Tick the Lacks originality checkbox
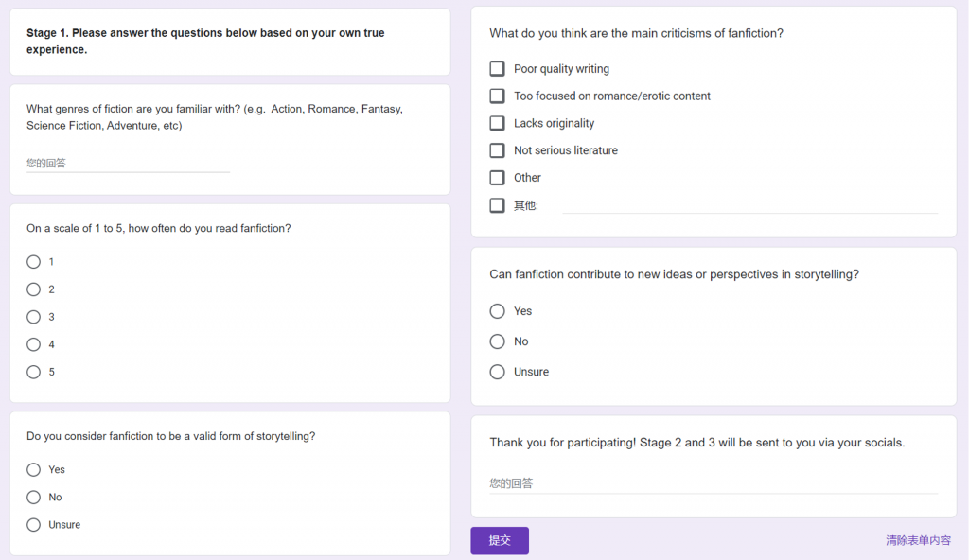This screenshot has width=969, height=560. tap(497, 123)
